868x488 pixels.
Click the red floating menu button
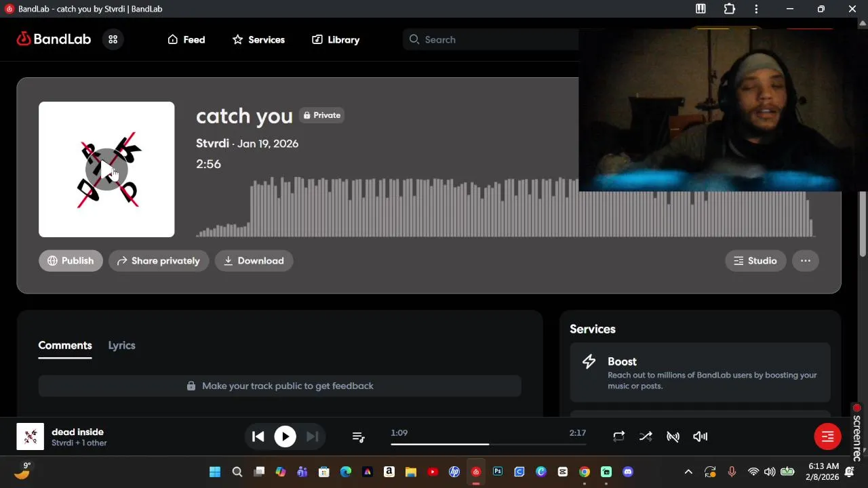(827, 436)
